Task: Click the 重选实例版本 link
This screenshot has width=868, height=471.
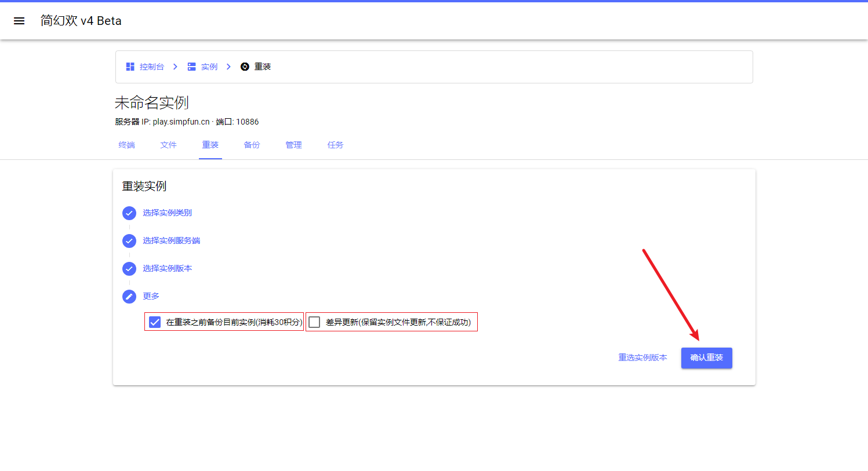Action: click(642, 357)
